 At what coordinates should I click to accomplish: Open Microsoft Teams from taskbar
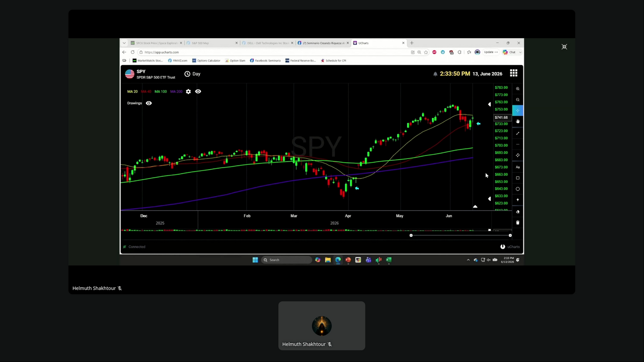[x=368, y=260]
